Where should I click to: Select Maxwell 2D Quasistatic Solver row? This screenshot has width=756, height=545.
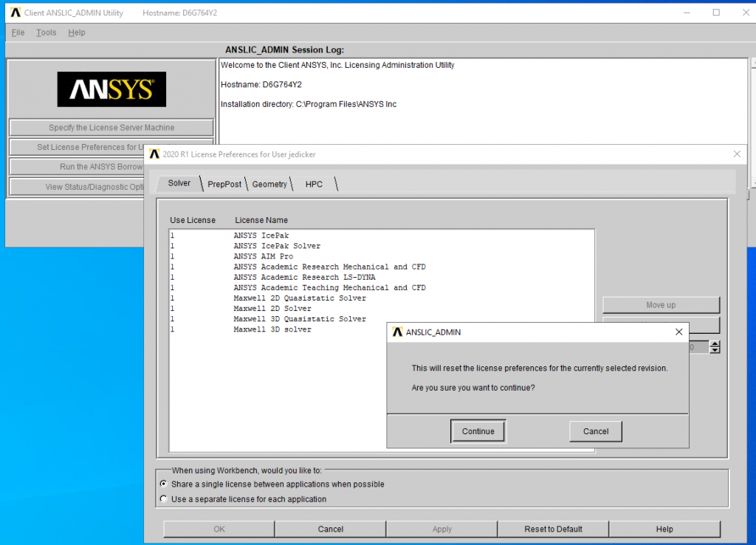point(382,298)
